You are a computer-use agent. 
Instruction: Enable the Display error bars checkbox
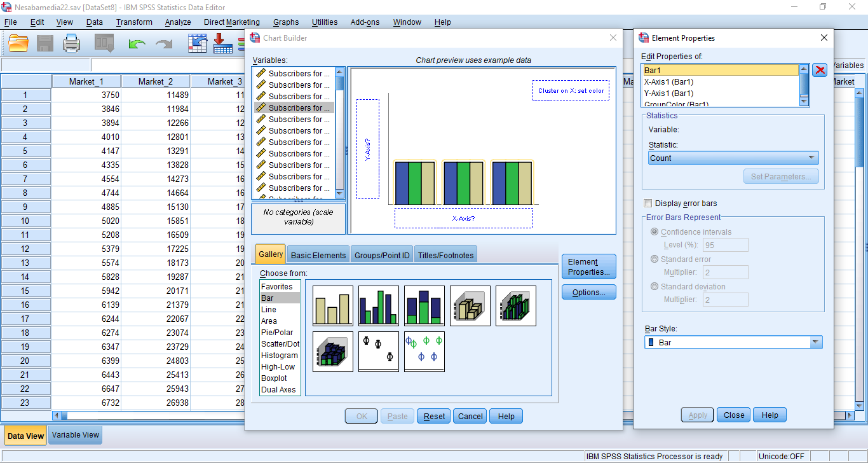point(648,204)
